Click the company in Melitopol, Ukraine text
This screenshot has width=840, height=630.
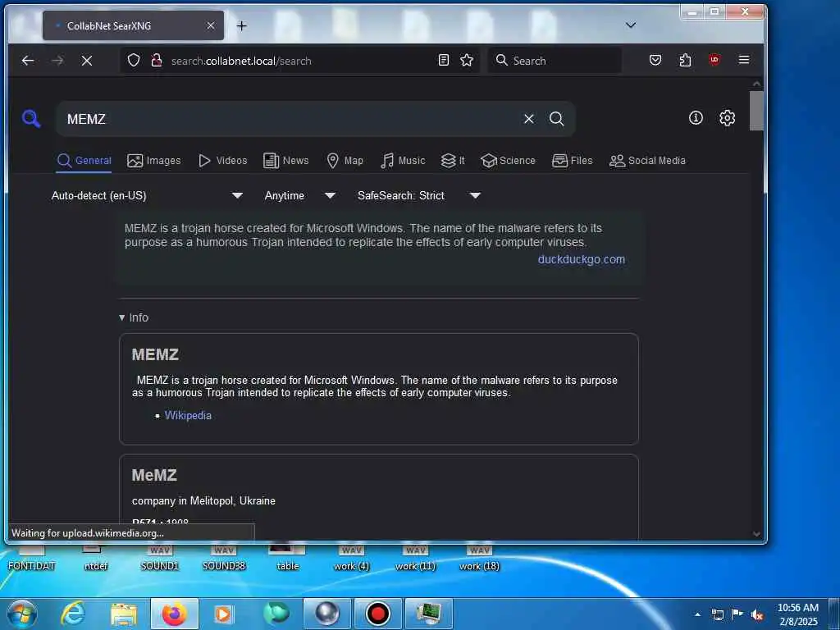click(203, 501)
